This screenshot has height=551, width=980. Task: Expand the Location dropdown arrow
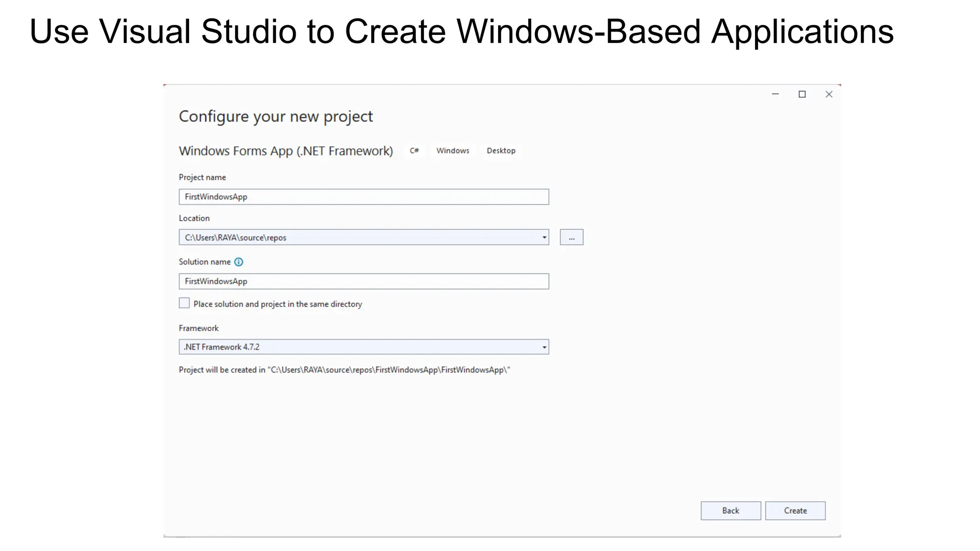tap(544, 238)
